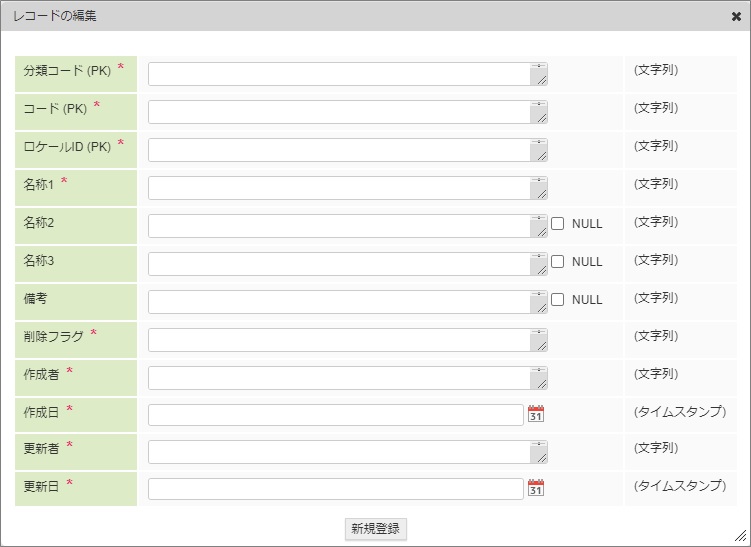Enable NULL checkbox for 名称3

pyautogui.click(x=558, y=261)
